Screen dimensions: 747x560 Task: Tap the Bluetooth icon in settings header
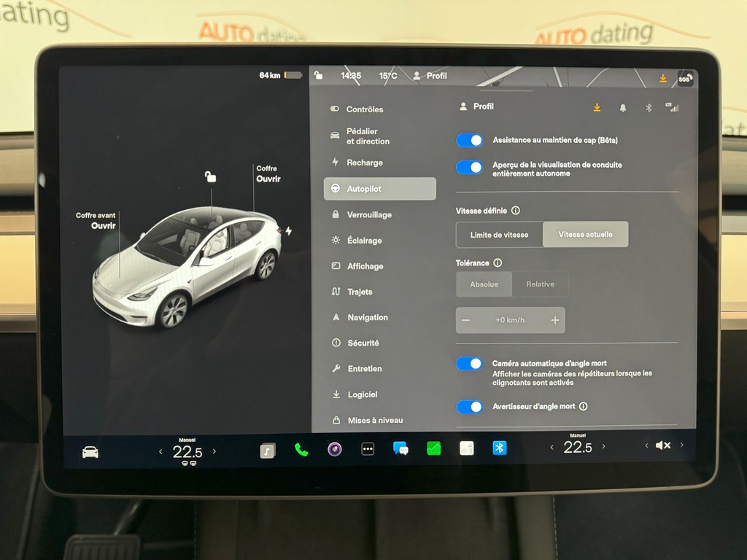tap(649, 108)
